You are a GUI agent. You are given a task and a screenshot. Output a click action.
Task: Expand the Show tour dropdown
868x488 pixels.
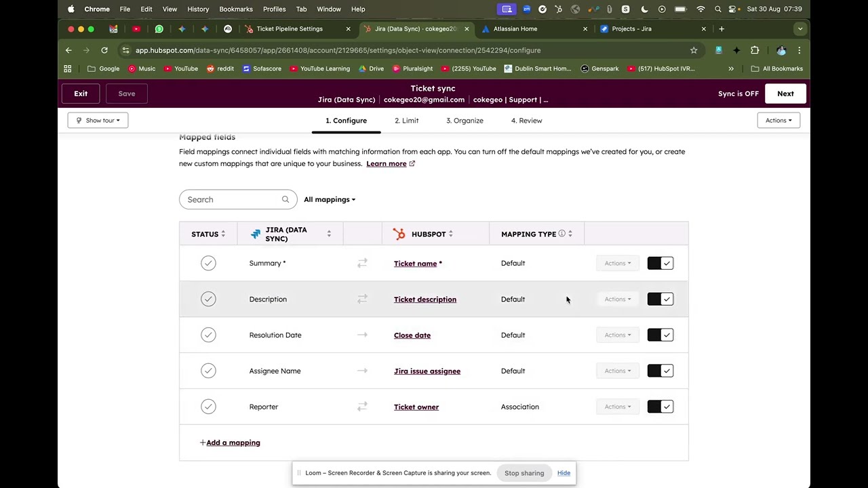(98, 121)
